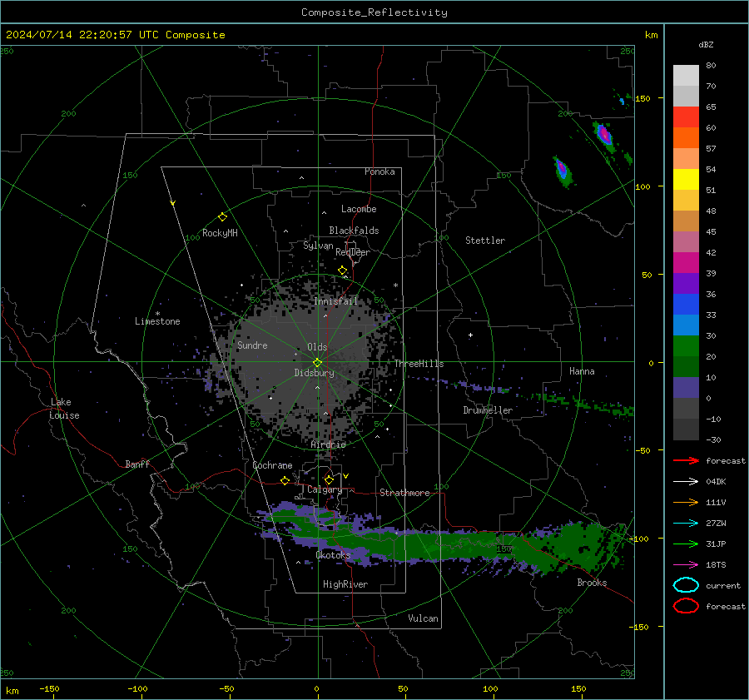The image size is (749, 700).
Task: Click the red forecast ellipse icon
Action: click(686, 606)
